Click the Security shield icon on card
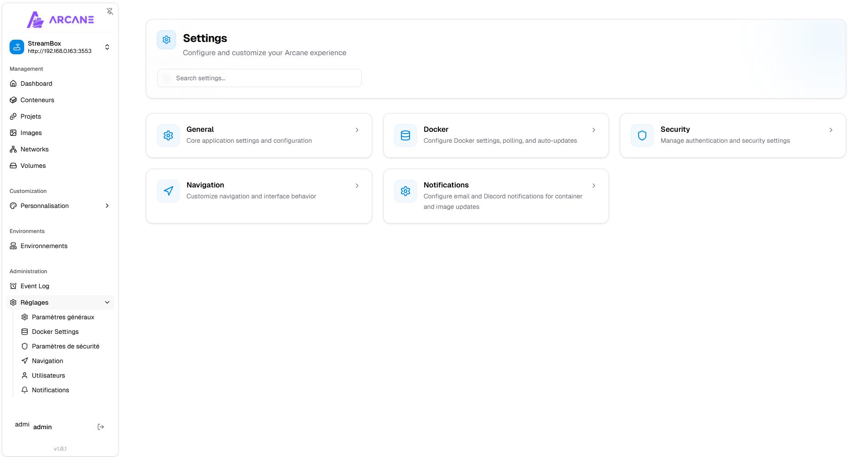This screenshot has height=457, width=868. pos(642,135)
